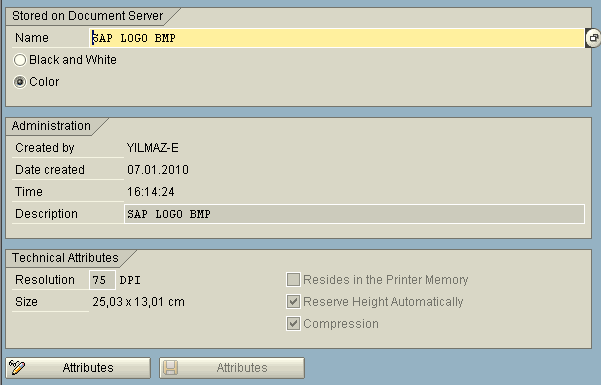Image resolution: width=601 pixels, height=385 pixels.
Task: Select the Color radio button
Action: (x=20, y=82)
